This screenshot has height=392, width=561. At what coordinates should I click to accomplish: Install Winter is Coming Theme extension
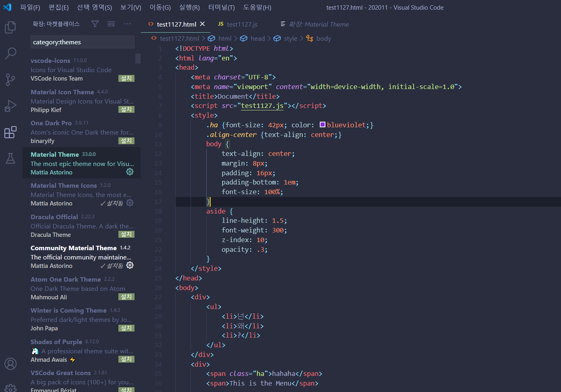(x=126, y=328)
